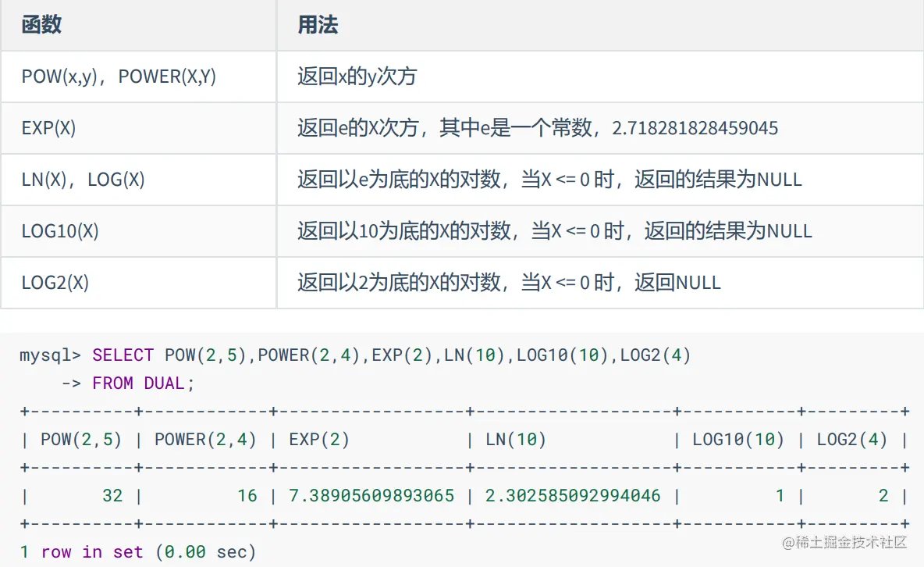This screenshot has width=924, height=567.
Task: Click the result value 32
Action: coord(112,496)
